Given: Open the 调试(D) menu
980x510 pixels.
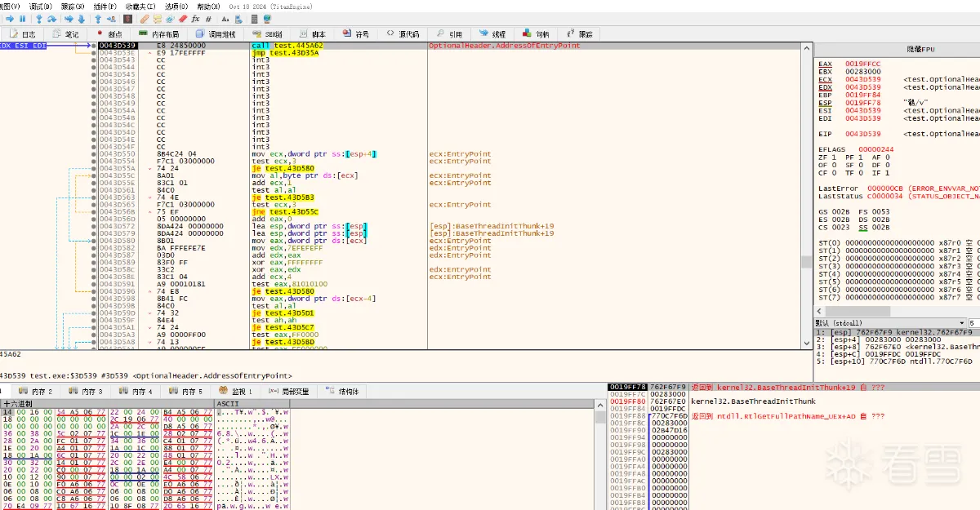Looking at the screenshot, I should click(x=40, y=6).
